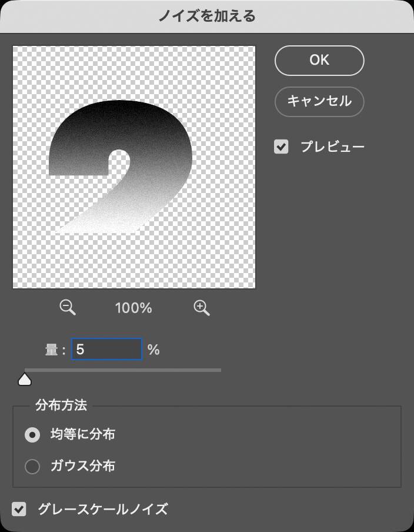Toggle the プレビュー checkbox
Image resolution: width=414 pixels, height=532 pixels.
tap(281, 147)
